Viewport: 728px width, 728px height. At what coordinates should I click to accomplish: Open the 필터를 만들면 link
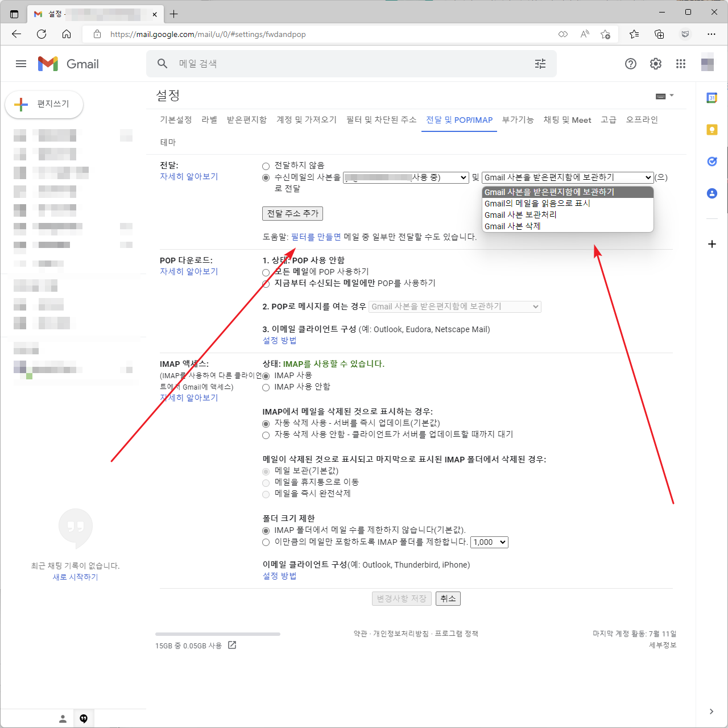(x=316, y=237)
